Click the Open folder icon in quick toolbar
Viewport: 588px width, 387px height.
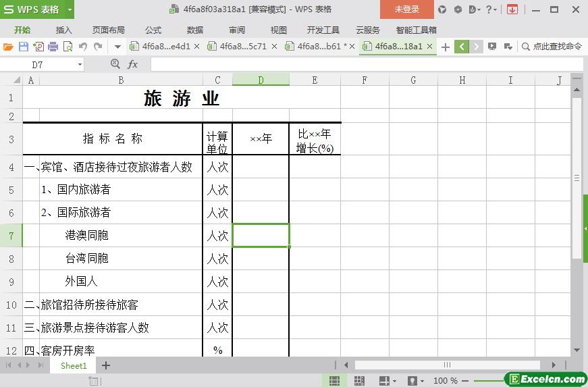(x=8, y=47)
